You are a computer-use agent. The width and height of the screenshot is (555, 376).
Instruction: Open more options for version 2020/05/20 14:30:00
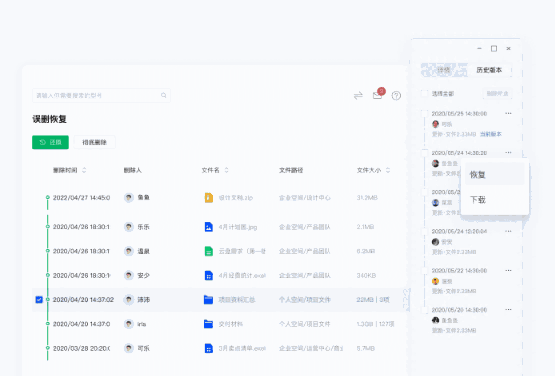(x=508, y=309)
